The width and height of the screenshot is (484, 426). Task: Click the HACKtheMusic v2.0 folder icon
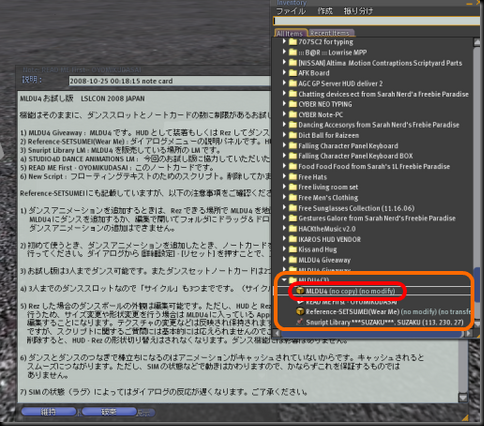(x=293, y=229)
